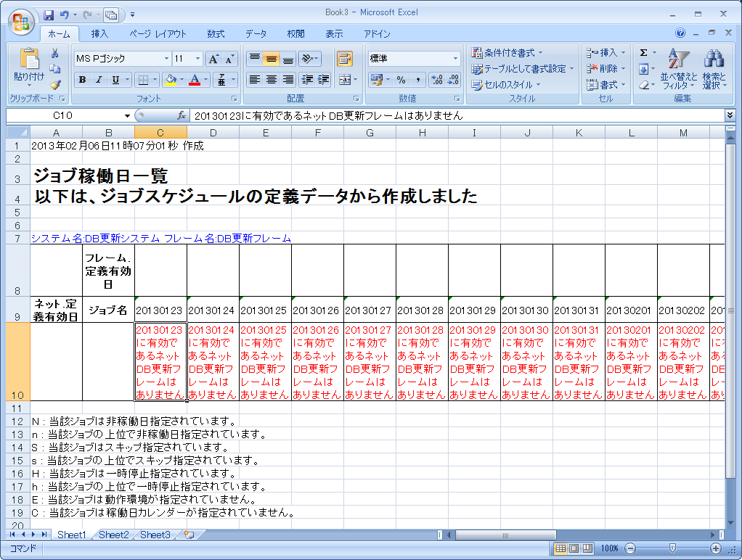Increase the cell indent
The image size is (742, 560).
(324, 80)
